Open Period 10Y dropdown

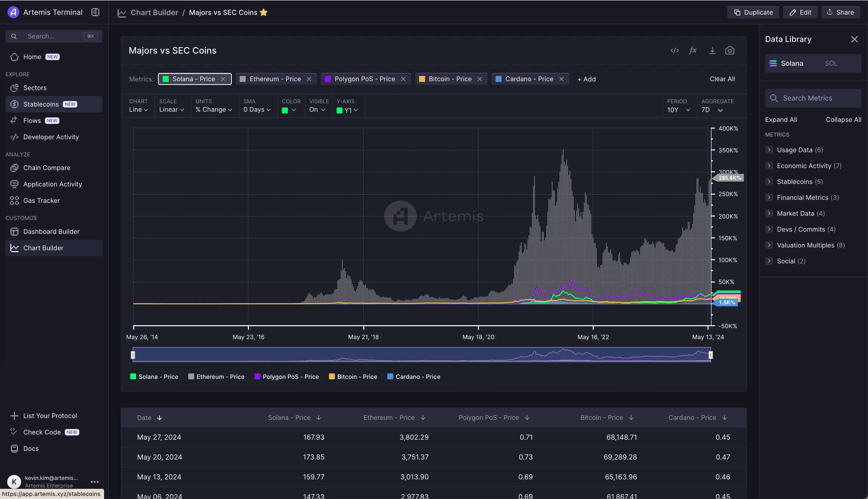point(679,110)
